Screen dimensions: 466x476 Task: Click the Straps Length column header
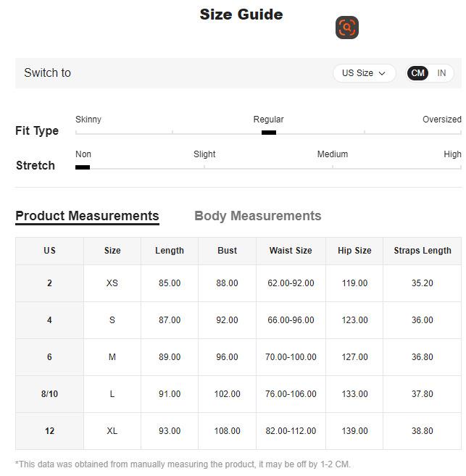click(x=423, y=251)
